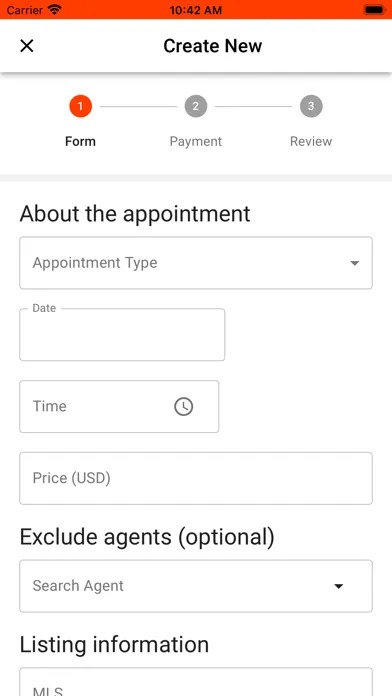Tap the step 2 circle icon
This screenshot has height=696, width=392.
(196, 106)
